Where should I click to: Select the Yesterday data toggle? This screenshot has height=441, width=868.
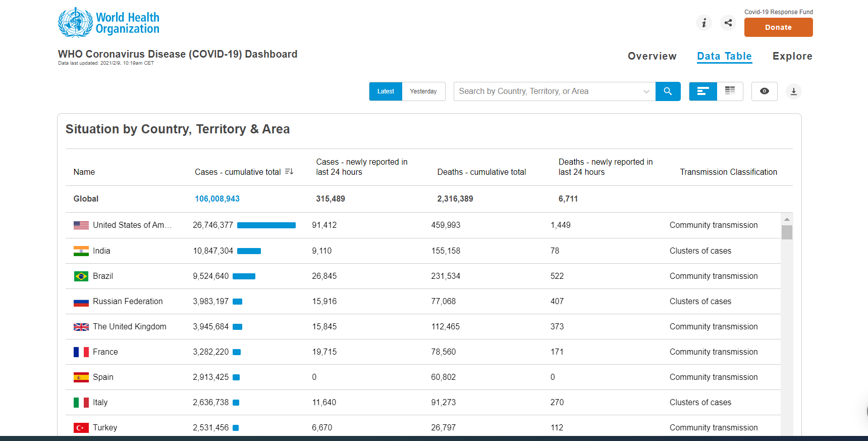coord(423,91)
